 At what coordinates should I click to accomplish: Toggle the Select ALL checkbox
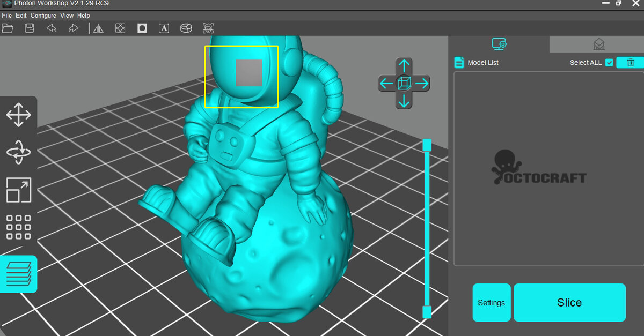pyautogui.click(x=609, y=63)
